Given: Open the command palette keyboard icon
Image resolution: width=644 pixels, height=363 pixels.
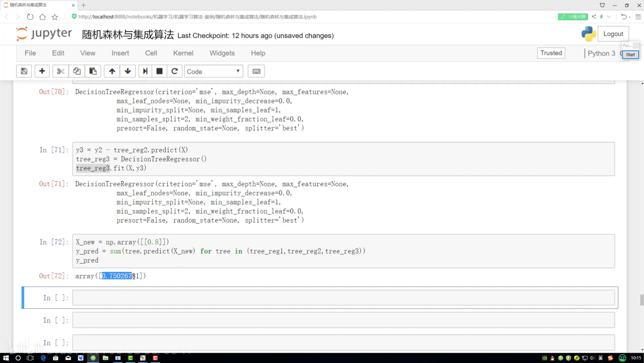Looking at the screenshot, I should click(x=256, y=71).
